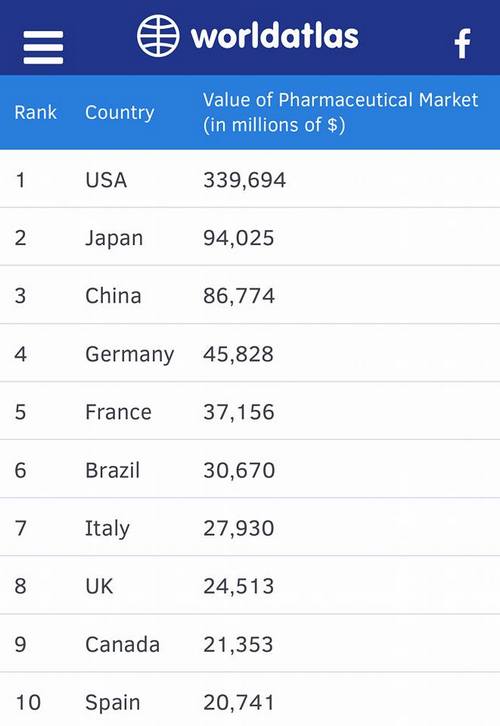Image resolution: width=500 pixels, height=726 pixels.
Task: Select the France table row
Action: (250, 412)
